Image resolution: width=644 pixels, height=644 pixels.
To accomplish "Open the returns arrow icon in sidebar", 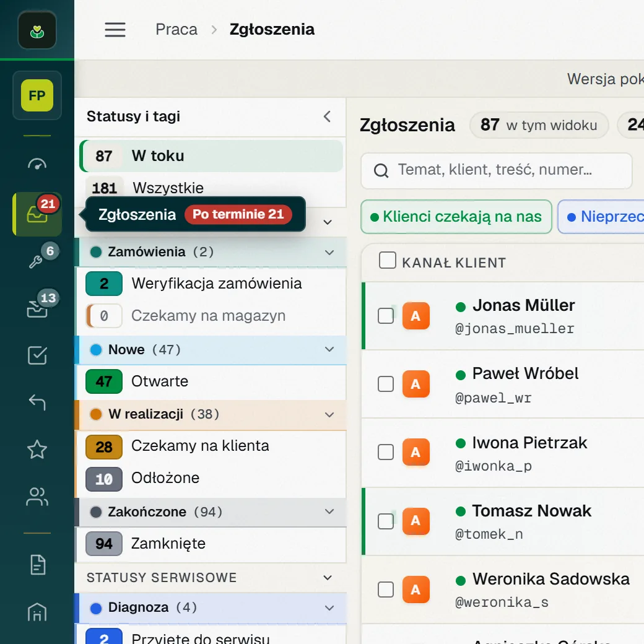I will (37, 402).
